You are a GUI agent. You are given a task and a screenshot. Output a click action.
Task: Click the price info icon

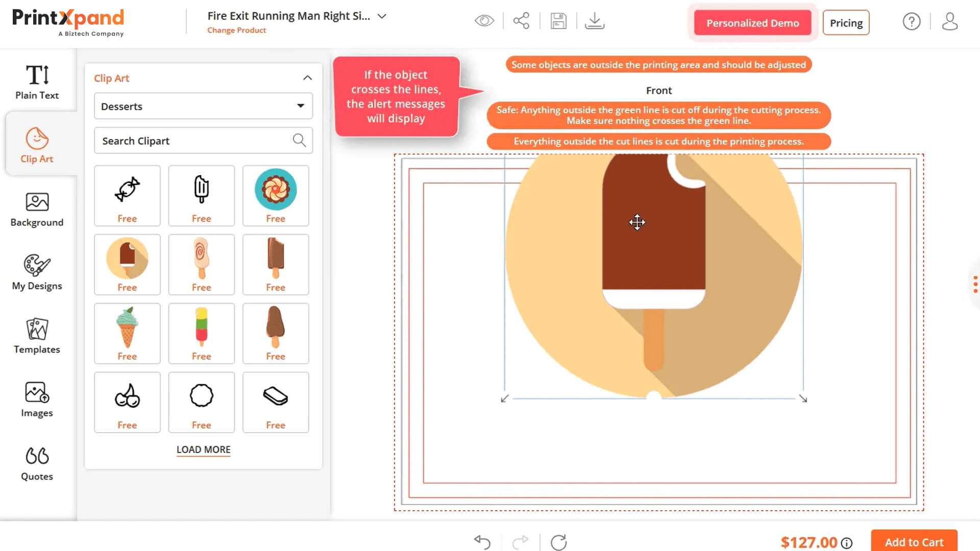[x=847, y=543]
